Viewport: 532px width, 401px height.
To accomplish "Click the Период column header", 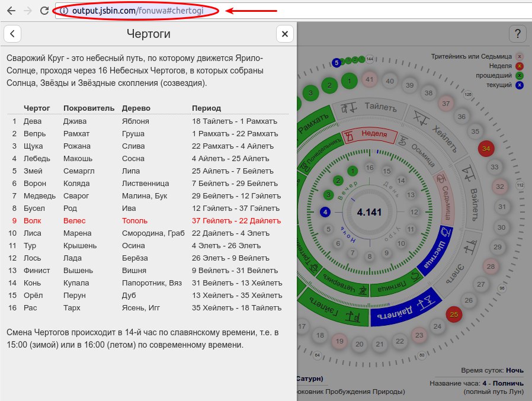I will click(x=206, y=108).
